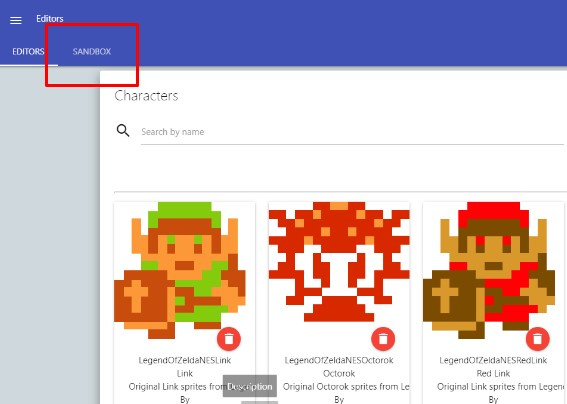Delete the LegendOfZeldaNESLink character
This screenshot has height=404, width=567.
(229, 339)
